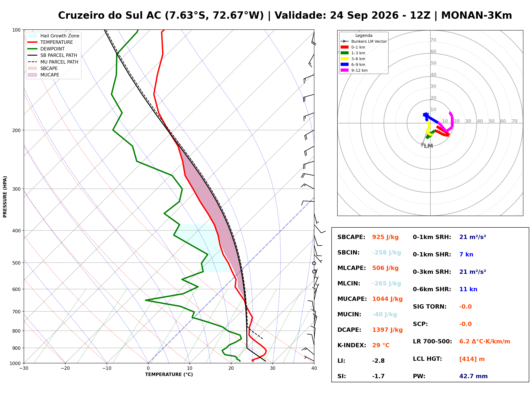
Task: Click the LM marker on the hodograph
Action: (x=428, y=146)
